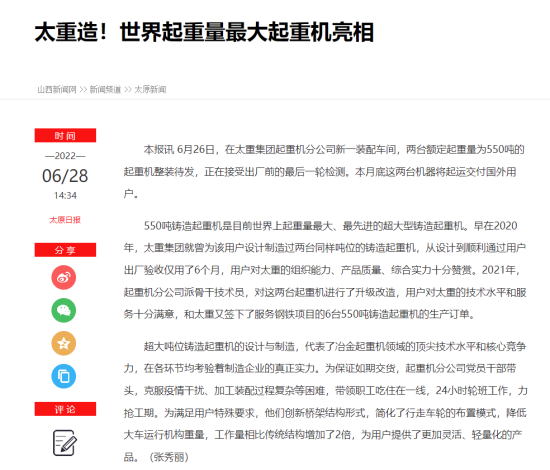Click the 2022 year text

point(65,156)
